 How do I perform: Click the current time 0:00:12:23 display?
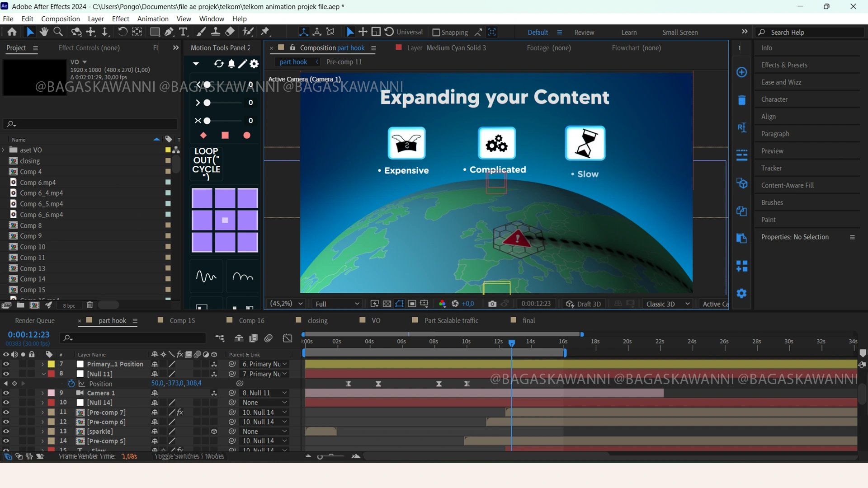pos(28,335)
